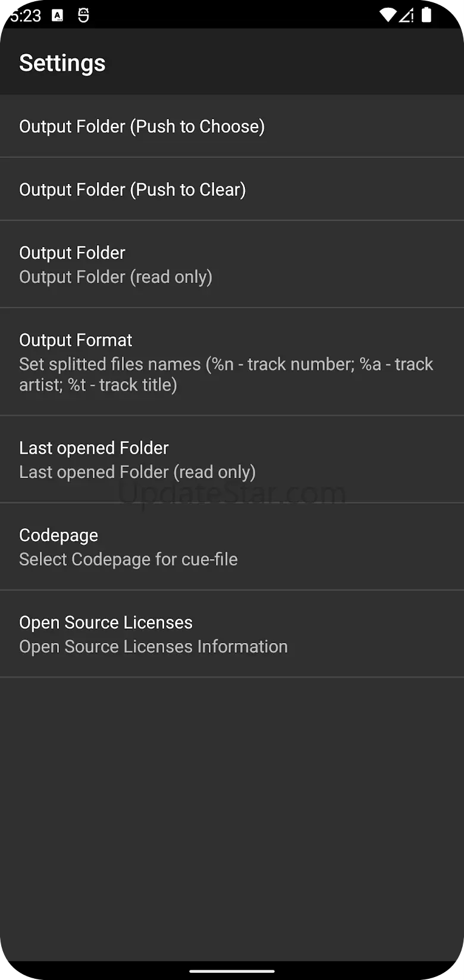Tap 'Open Source Licenses Information' subtitle
The height and width of the screenshot is (980, 464).
pos(153,647)
